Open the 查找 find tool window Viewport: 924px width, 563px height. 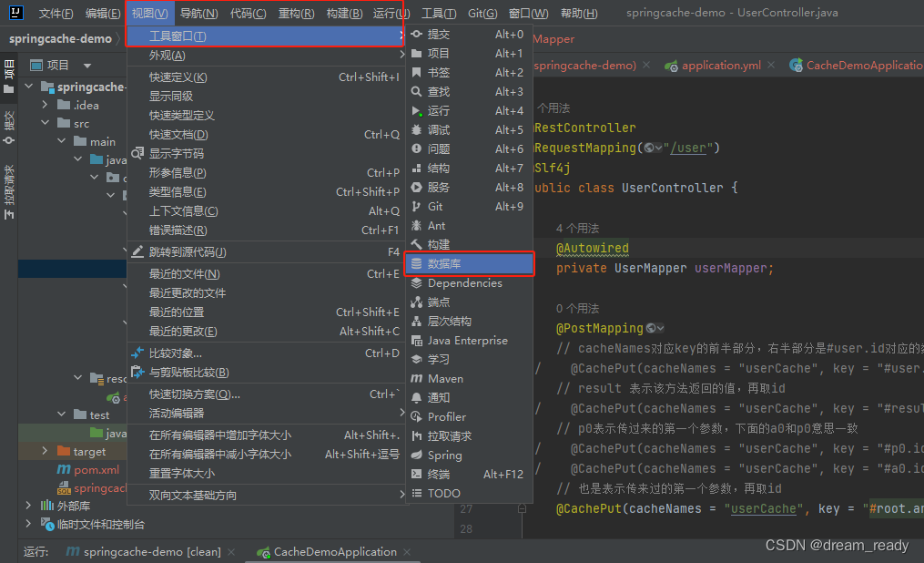click(469, 91)
